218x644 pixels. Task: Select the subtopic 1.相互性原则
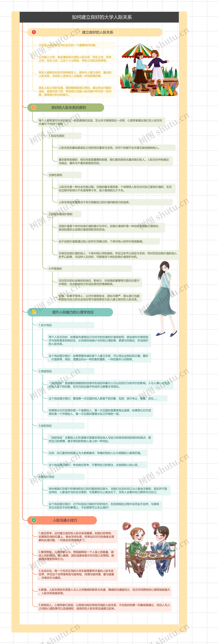[x=64, y=136]
